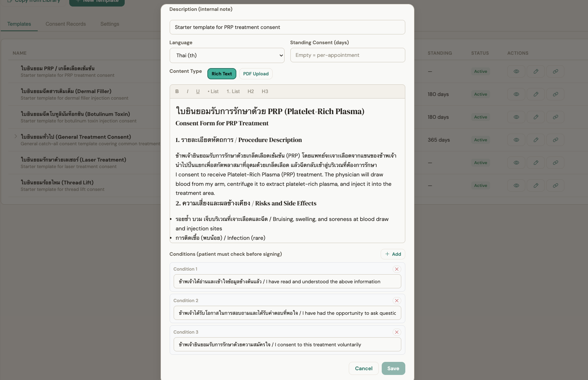Screen dimensions: 588x380
Task: Switch to the Consent Records tab
Action: pos(65,24)
